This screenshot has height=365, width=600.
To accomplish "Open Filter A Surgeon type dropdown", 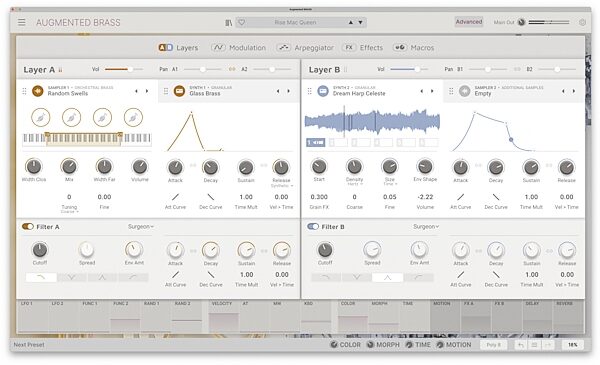I will (140, 226).
